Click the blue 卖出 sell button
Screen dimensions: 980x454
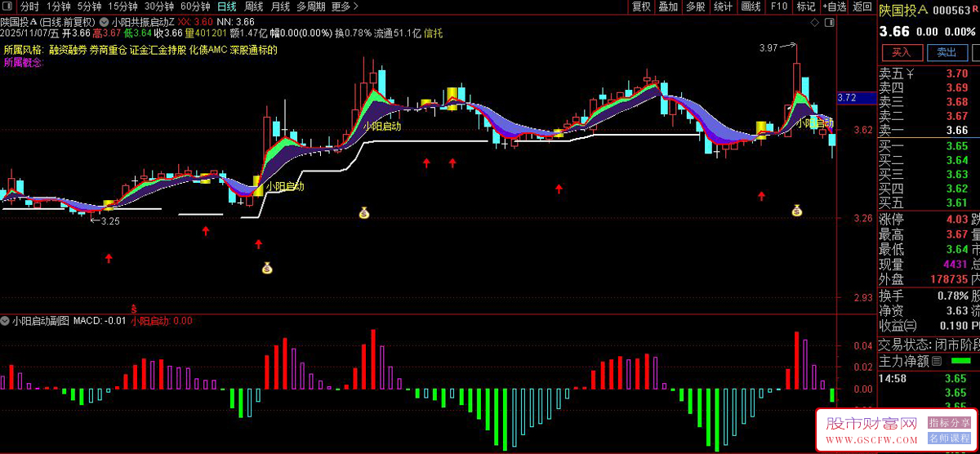(x=946, y=52)
